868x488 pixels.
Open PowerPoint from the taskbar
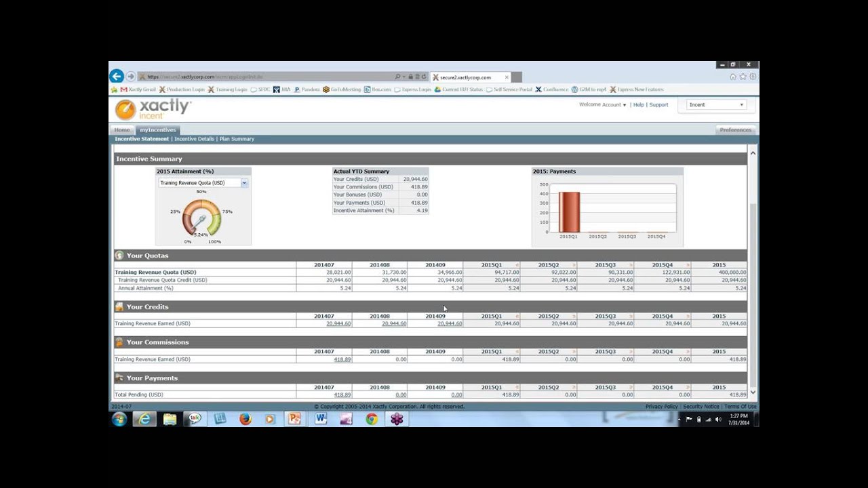tap(295, 419)
